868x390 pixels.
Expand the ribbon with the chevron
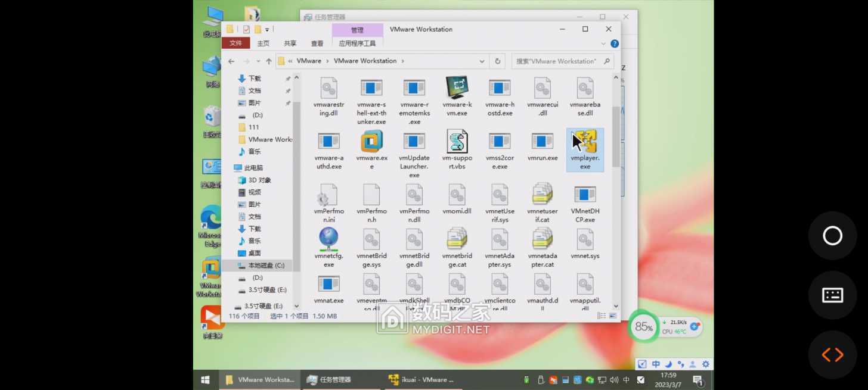[x=604, y=43]
